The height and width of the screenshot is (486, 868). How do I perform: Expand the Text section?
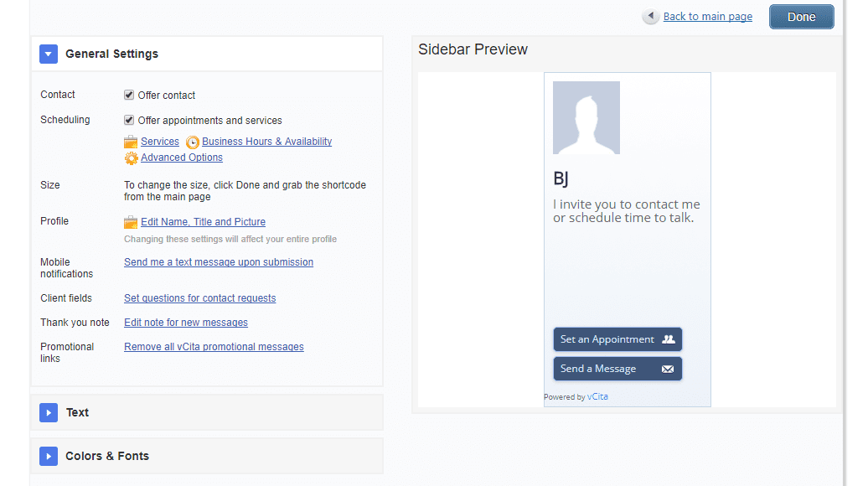(49, 413)
